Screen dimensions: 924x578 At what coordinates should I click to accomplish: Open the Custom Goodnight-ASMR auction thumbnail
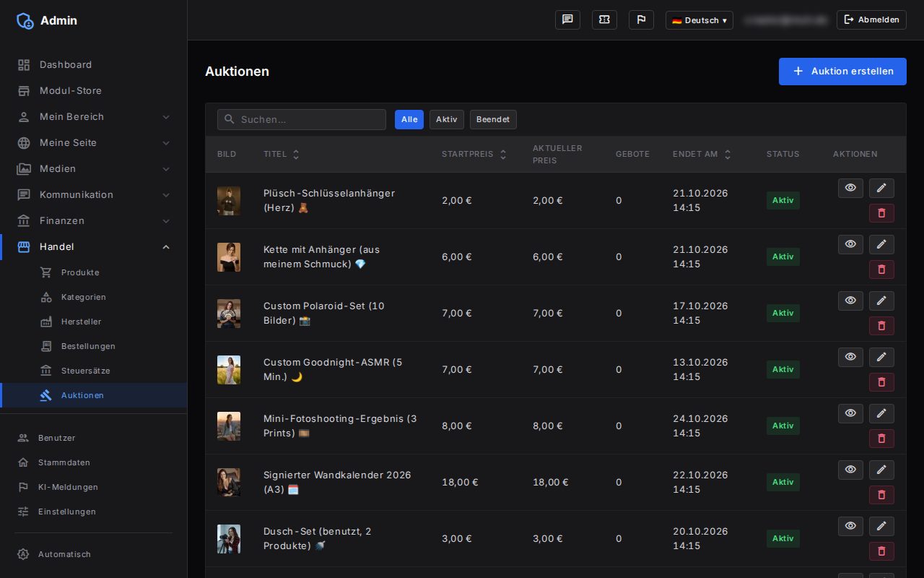[x=229, y=369]
